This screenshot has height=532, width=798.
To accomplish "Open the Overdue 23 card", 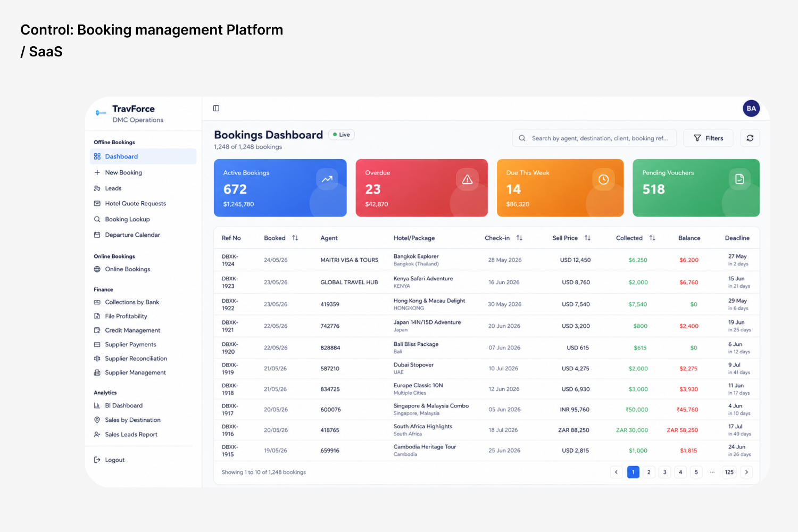I will pyautogui.click(x=421, y=188).
